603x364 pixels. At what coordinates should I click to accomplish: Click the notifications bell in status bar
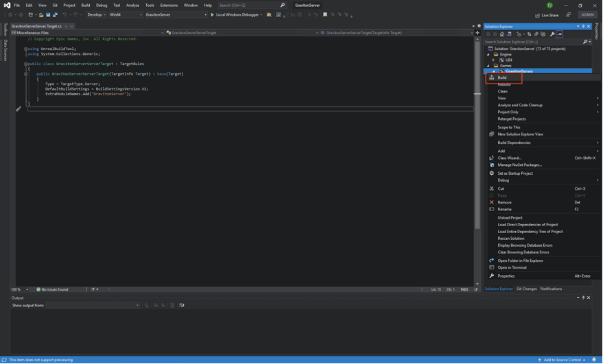click(594, 360)
